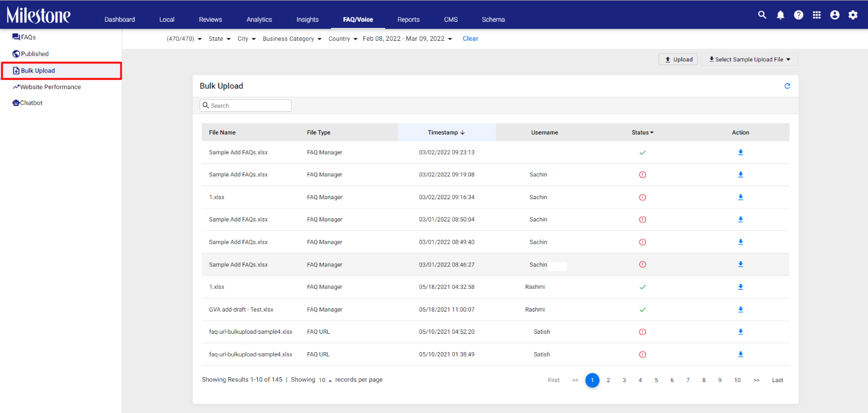
Task: Open the Country filter dropdown
Action: click(343, 39)
